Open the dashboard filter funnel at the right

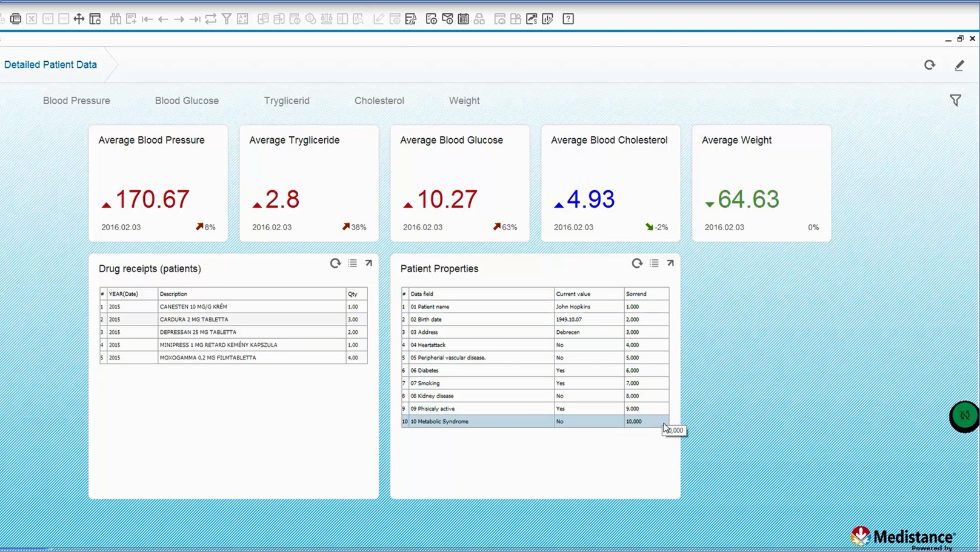[x=955, y=101]
